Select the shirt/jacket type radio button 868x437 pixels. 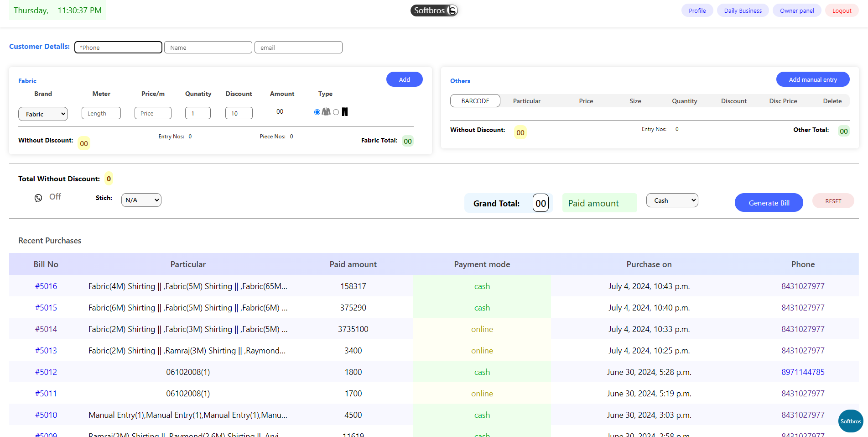(x=317, y=112)
